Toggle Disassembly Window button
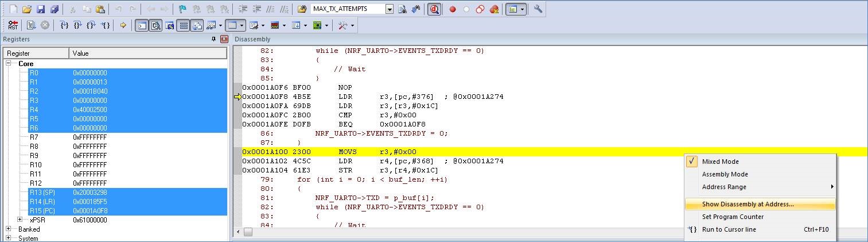Screen dimensions: 868x242 (x=155, y=25)
